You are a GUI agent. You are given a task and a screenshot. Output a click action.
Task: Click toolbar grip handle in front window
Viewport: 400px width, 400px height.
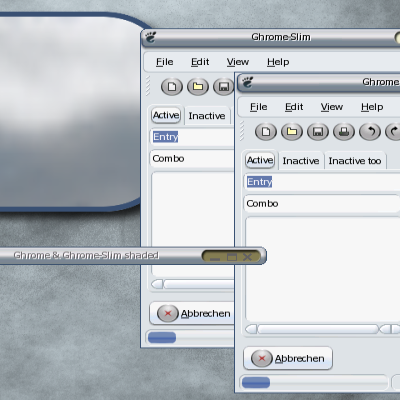(242, 131)
